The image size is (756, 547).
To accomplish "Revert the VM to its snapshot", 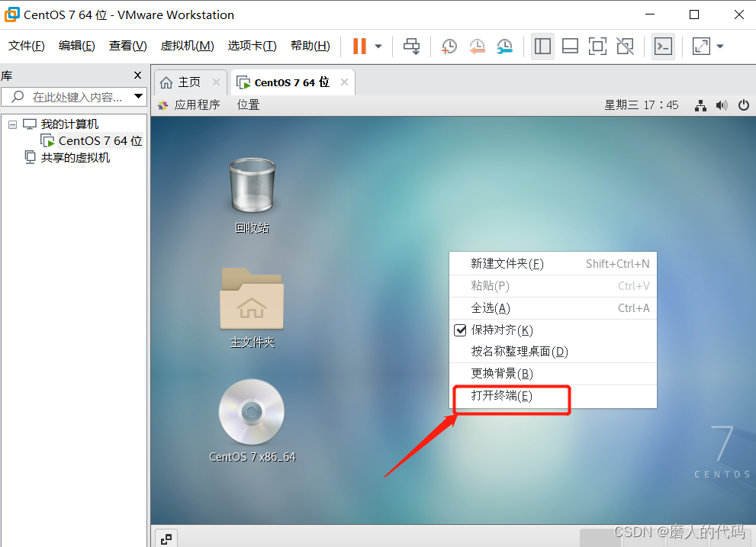I will (477, 47).
